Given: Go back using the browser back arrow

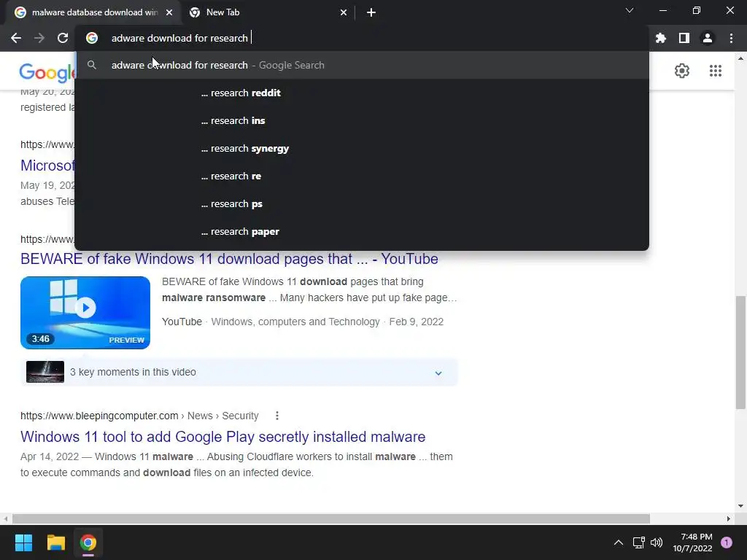Looking at the screenshot, I should (x=16, y=38).
